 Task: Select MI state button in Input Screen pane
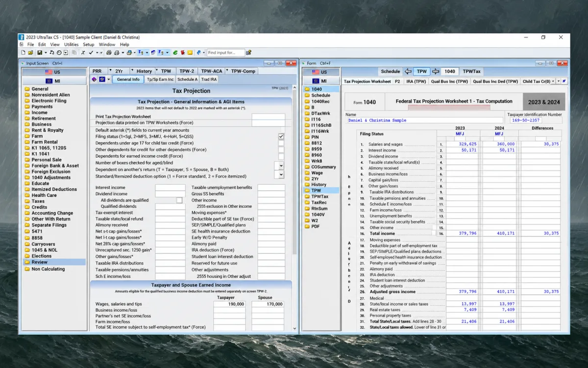click(x=53, y=81)
